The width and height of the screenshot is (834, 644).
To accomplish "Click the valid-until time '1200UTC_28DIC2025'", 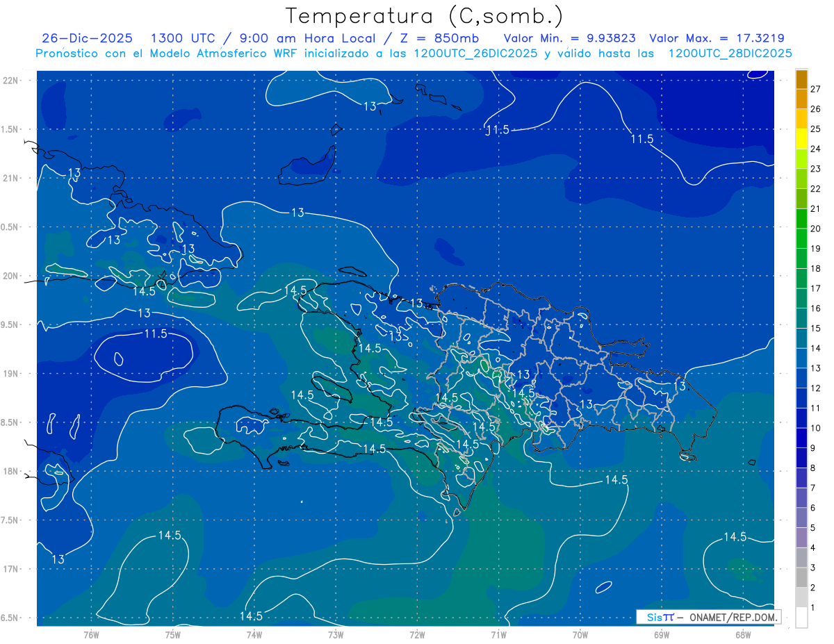I will pyautogui.click(x=730, y=53).
